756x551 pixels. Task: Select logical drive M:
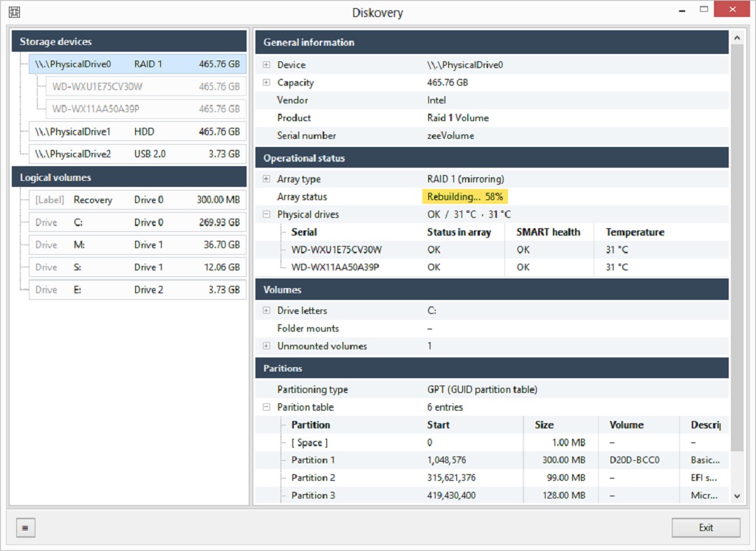(137, 244)
